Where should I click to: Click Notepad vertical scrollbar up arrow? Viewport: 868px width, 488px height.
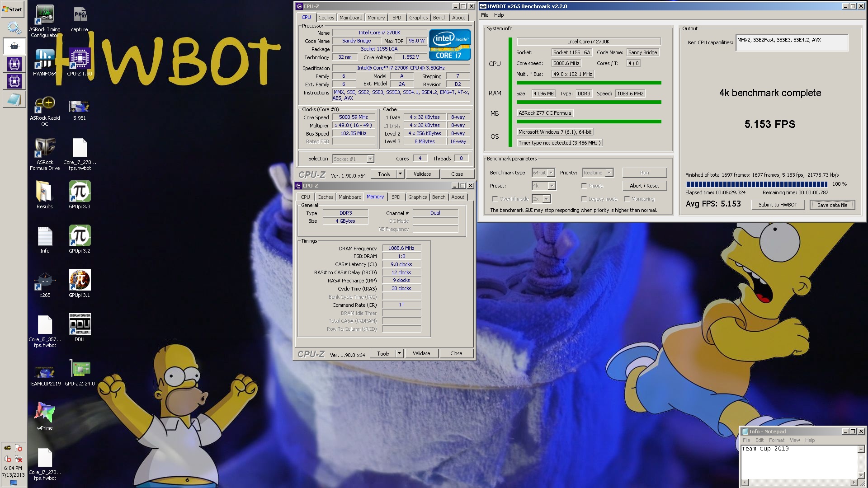[x=861, y=449]
